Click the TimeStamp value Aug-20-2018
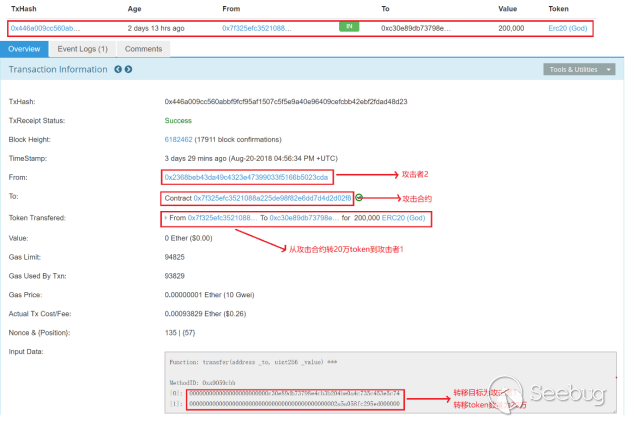 coord(251,158)
